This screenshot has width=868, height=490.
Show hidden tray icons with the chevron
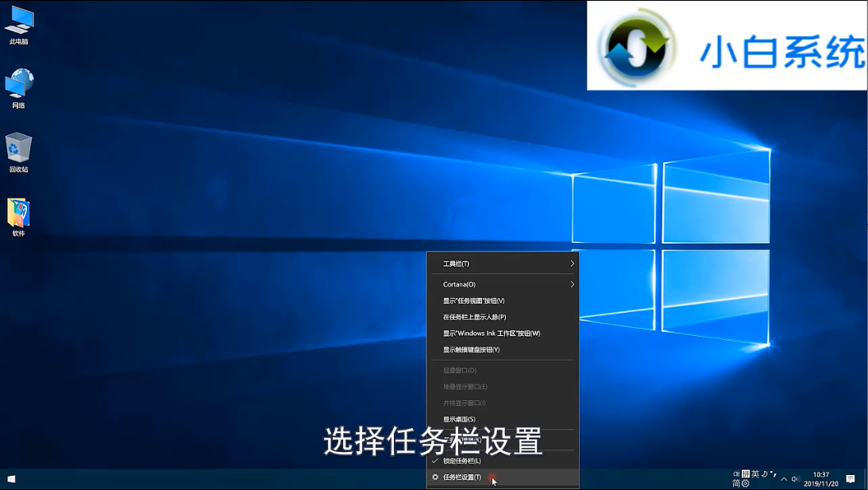pyautogui.click(x=784, y=479)
